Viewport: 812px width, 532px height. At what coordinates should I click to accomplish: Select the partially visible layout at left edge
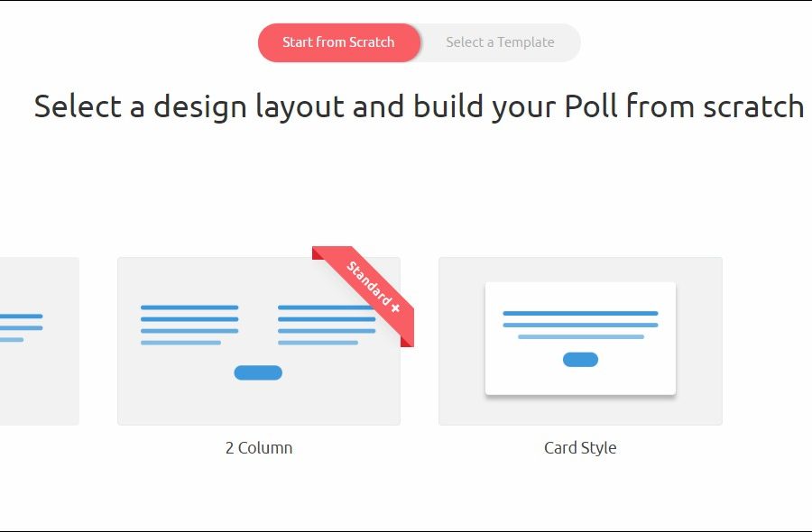pos(39,341)
